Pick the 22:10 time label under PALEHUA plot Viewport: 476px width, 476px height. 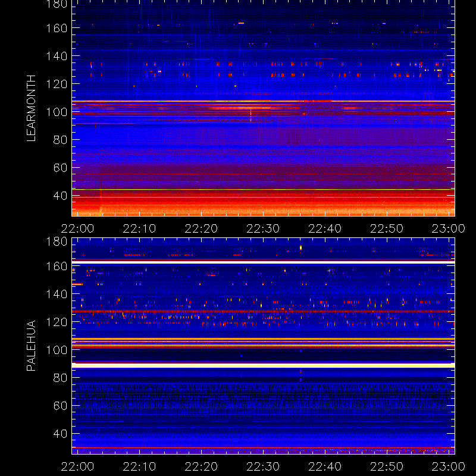tap(139, 466)
